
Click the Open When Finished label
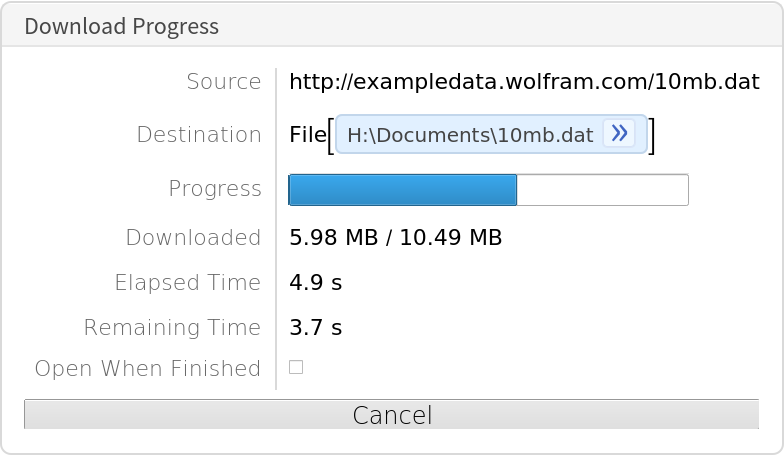(x=148, y=368)
